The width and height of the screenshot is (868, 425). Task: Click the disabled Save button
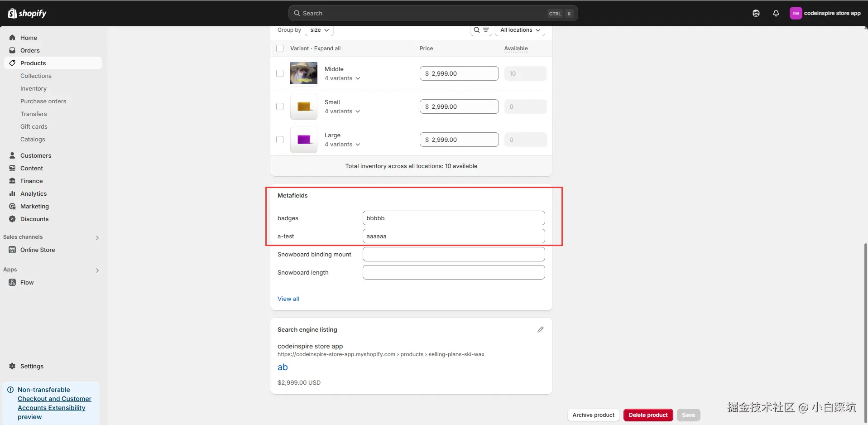point(688,415)
